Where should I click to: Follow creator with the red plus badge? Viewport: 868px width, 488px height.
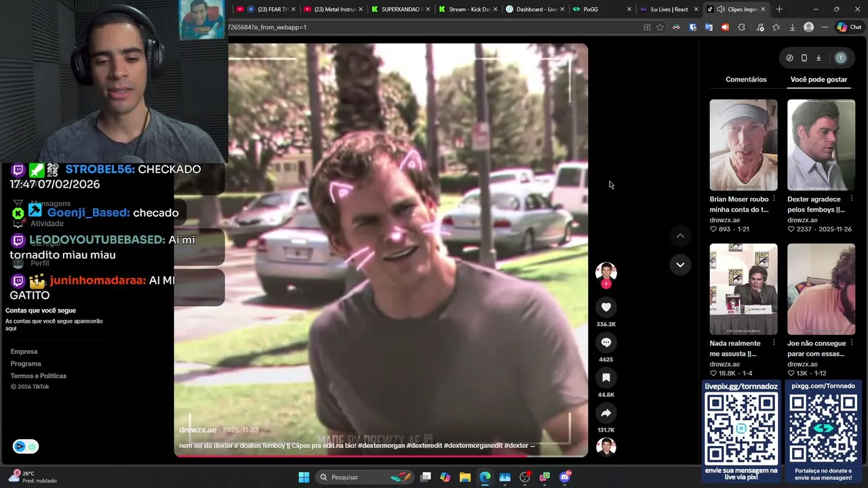coord(606,284)
